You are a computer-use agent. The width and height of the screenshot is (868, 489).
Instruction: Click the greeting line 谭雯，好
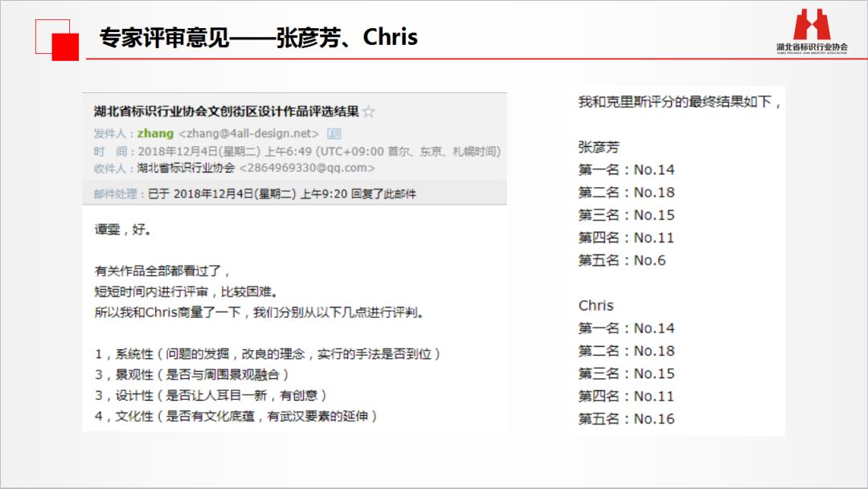coord(123,230)
